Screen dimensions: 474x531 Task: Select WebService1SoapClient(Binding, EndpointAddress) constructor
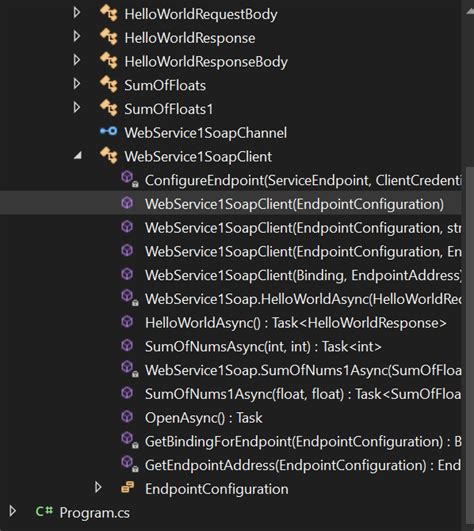tap(303, 276)
